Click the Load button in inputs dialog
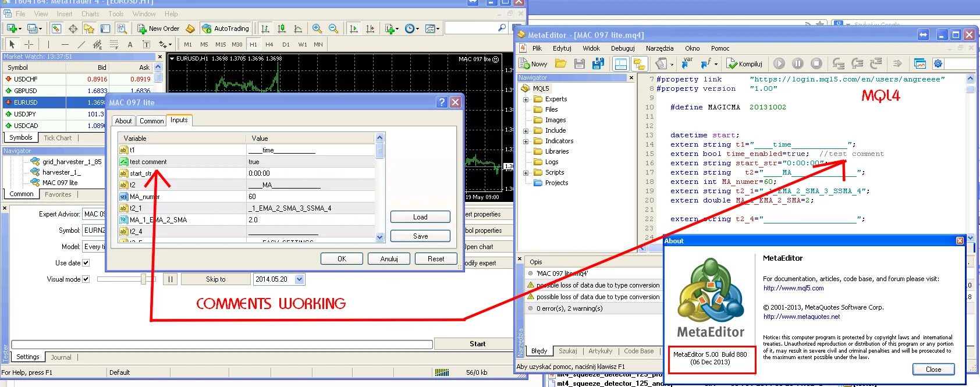 [x=420, y=217]
